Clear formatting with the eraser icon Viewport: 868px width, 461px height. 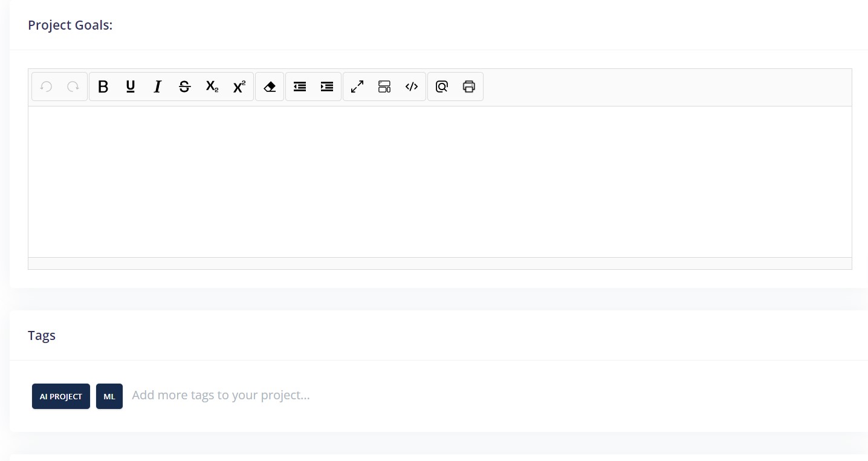(x=270, y=87)
